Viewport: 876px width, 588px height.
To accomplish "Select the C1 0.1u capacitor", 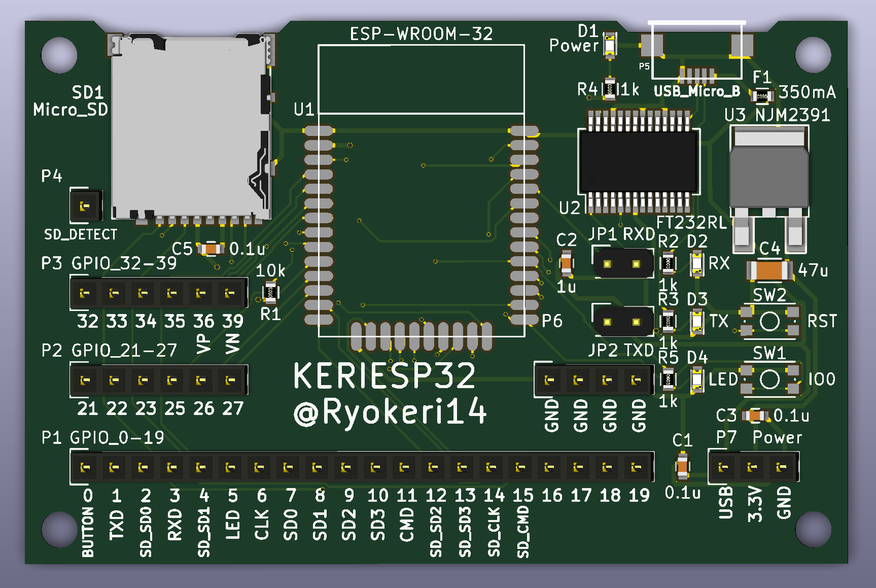I will (x=682, y=466).
